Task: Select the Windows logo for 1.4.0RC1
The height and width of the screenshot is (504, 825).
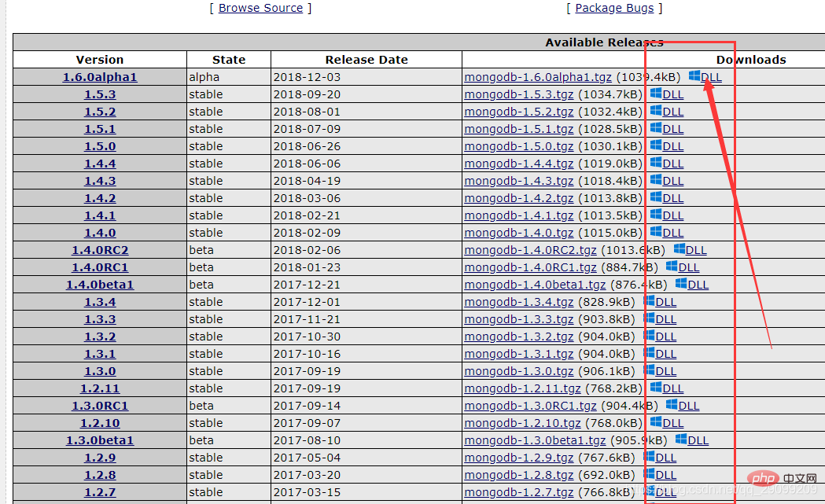Action: (672, 267)
